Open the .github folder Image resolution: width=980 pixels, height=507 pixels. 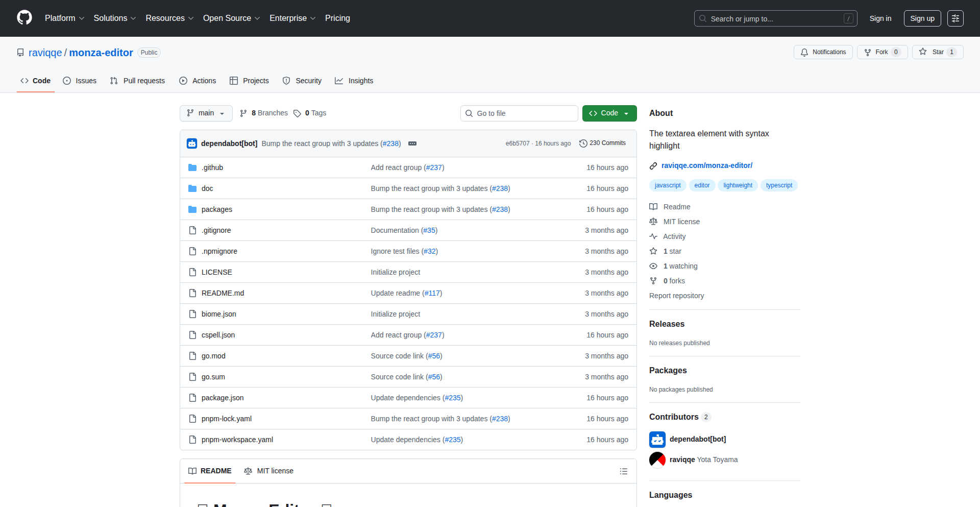212,167
